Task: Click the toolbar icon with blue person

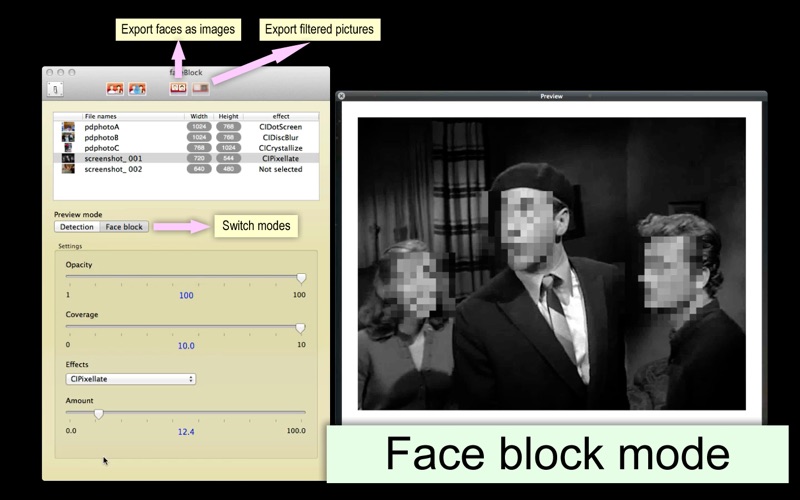Action: point(137,89)
